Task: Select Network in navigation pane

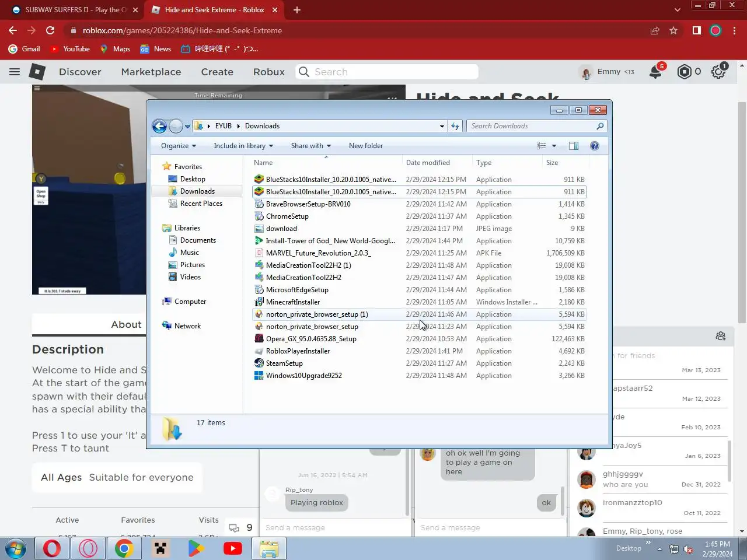Action: pos(187,326)
